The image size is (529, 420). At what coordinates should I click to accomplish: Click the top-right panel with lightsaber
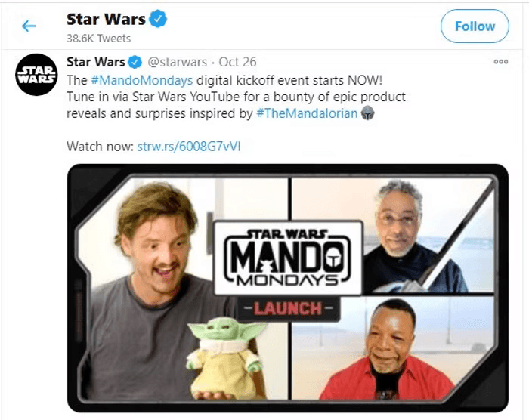[393, 235]
